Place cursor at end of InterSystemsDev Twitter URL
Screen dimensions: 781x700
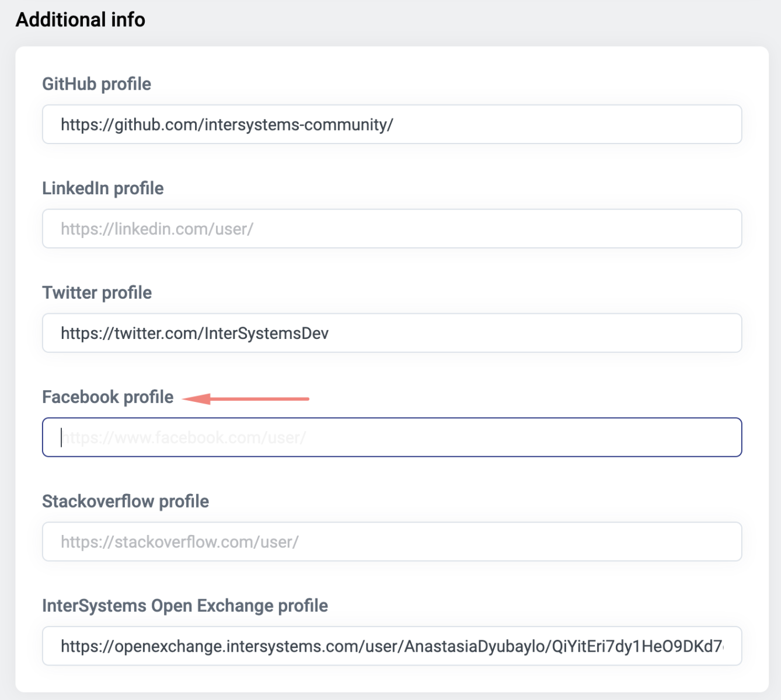(x=330, y=333)
